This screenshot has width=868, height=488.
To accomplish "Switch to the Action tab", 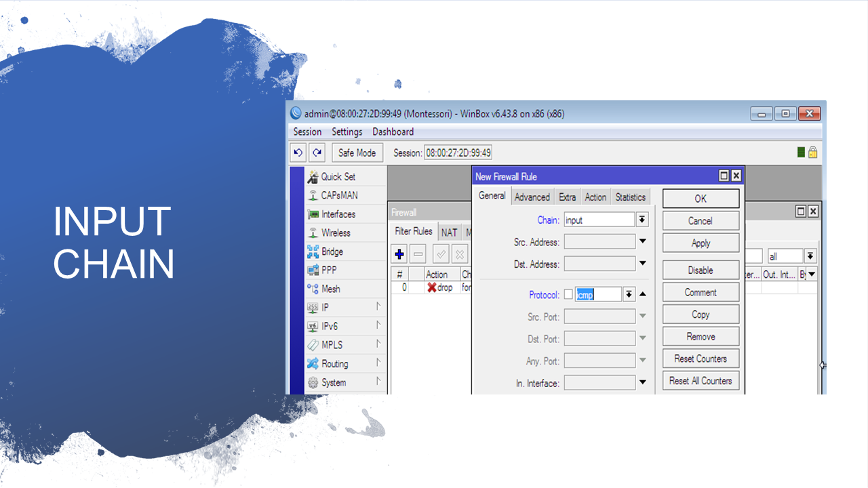I will pyautogui.click(x=595, y=197).
